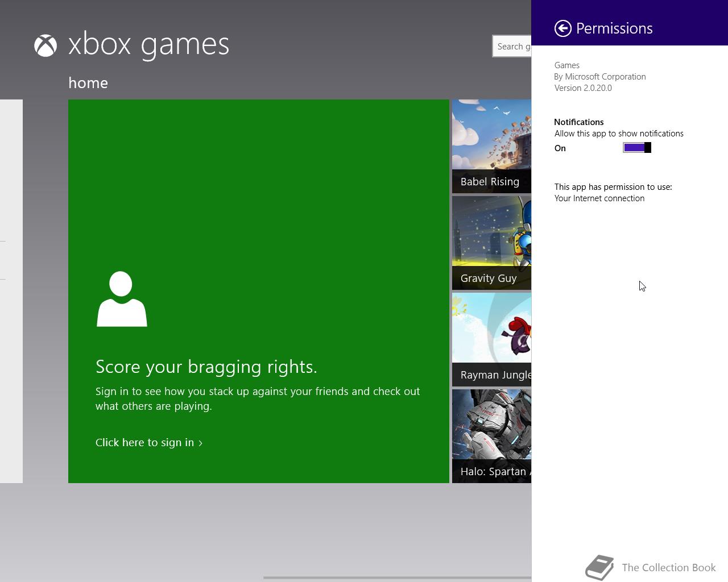This screenshot has width=728, height=582.
Task: Click the horizontal scrollbar at the bottom
Action: pyautogui.click(x=397, y=577)
